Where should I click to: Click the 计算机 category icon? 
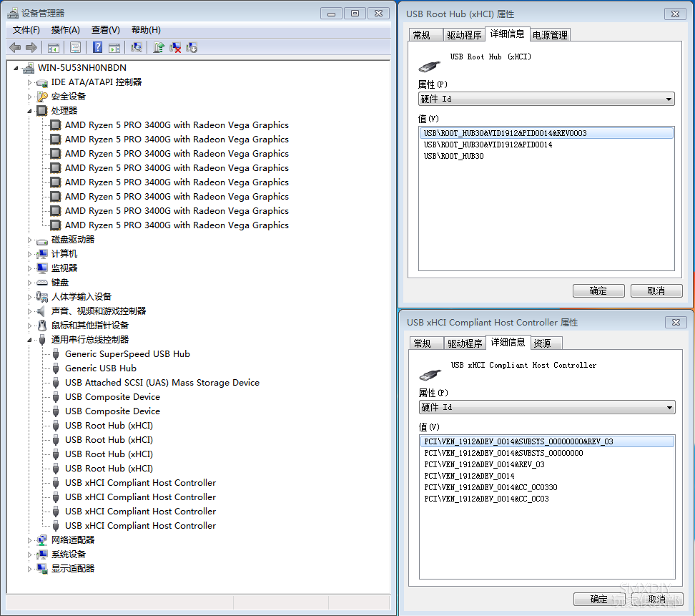[x=42, y=254]
